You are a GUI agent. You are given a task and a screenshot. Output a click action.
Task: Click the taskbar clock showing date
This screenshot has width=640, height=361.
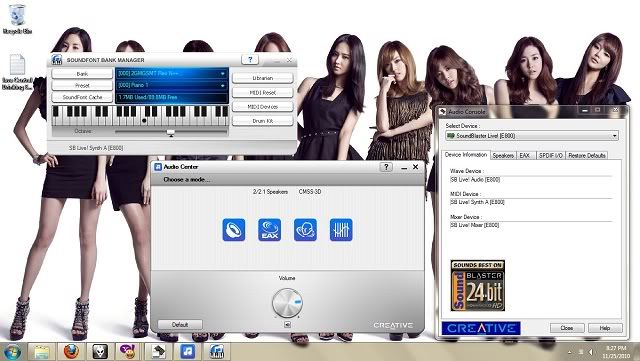616,352
